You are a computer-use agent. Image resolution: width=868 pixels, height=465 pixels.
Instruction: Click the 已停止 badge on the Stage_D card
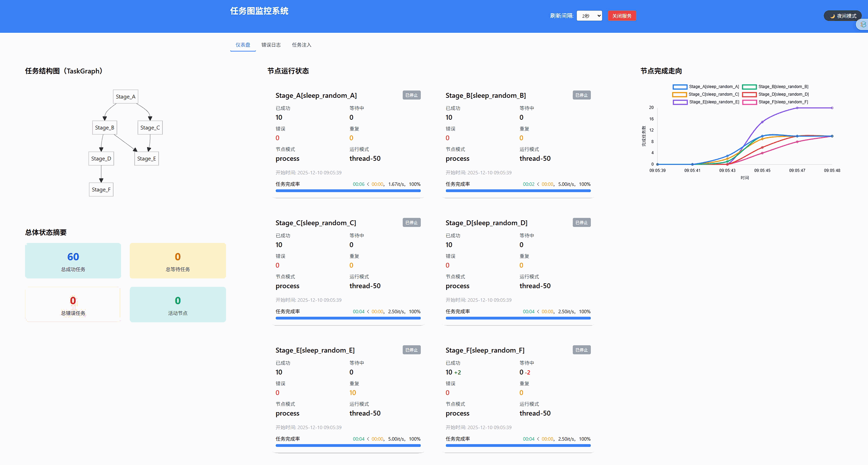[582, 222]
